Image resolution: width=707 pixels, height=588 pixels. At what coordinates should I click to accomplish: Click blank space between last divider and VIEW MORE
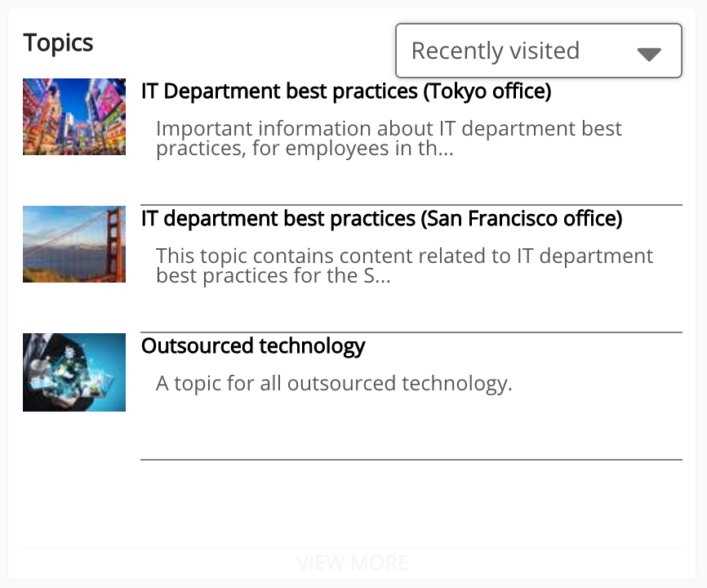(353, 503)
